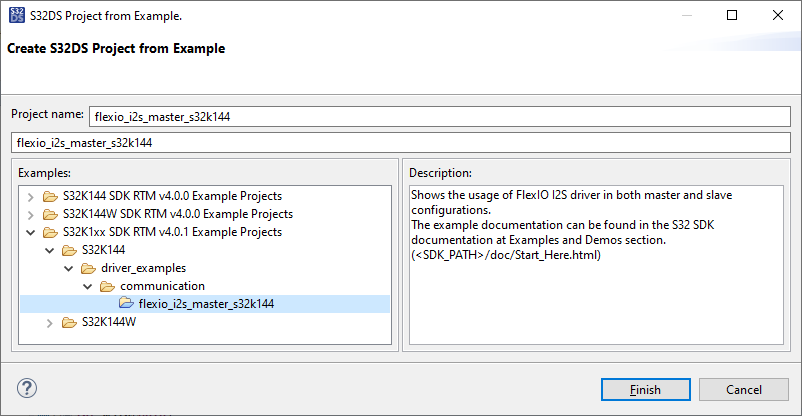The width and height of the screenshot is (802, 416).
Task: Click the flexio_i2s_master_s32k144 folder icon
Action: pos(126,304)
